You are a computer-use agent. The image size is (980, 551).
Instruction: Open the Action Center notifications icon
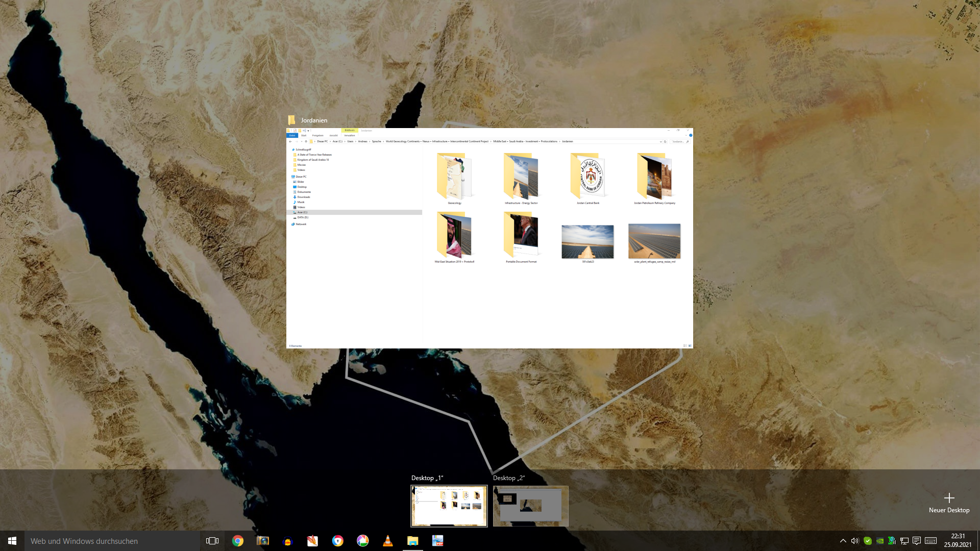pyautogui.click(x=917, y=541)
